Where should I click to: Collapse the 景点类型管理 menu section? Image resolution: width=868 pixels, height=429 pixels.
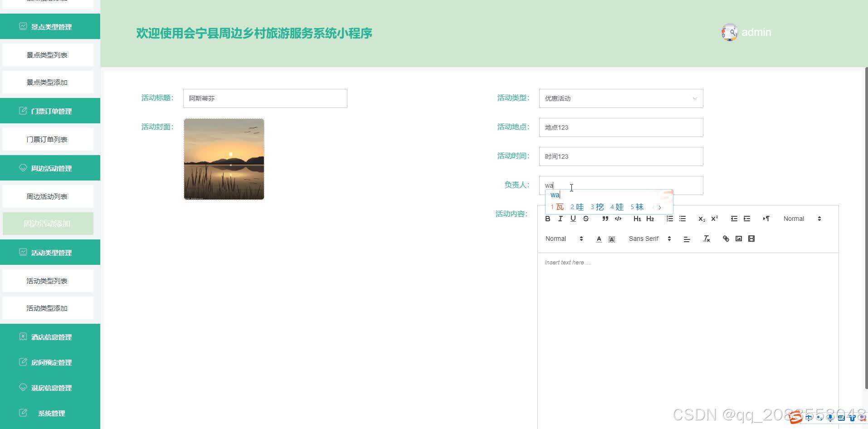coord(50,26)
